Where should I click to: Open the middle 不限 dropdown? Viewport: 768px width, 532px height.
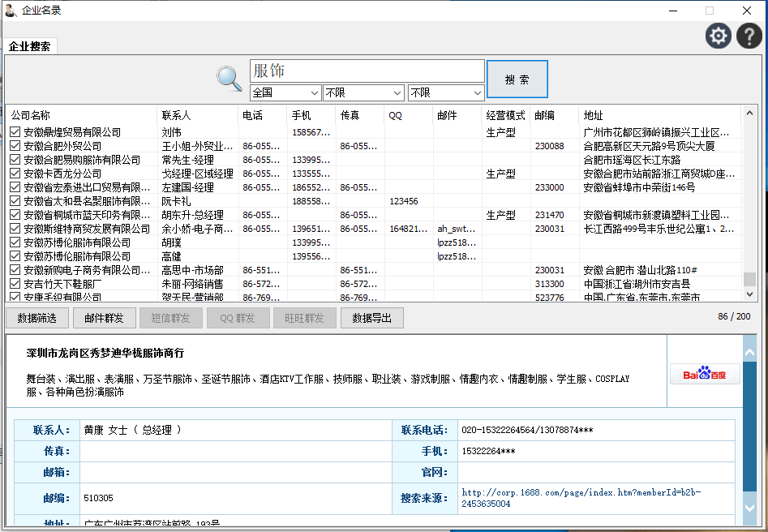[363, 92]
